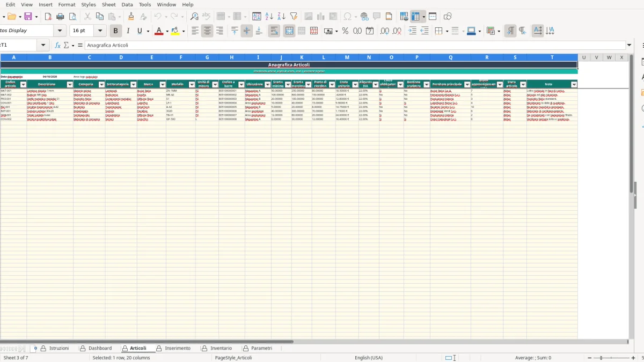Click English (USA) language in status bar

[x=369, y=358]
